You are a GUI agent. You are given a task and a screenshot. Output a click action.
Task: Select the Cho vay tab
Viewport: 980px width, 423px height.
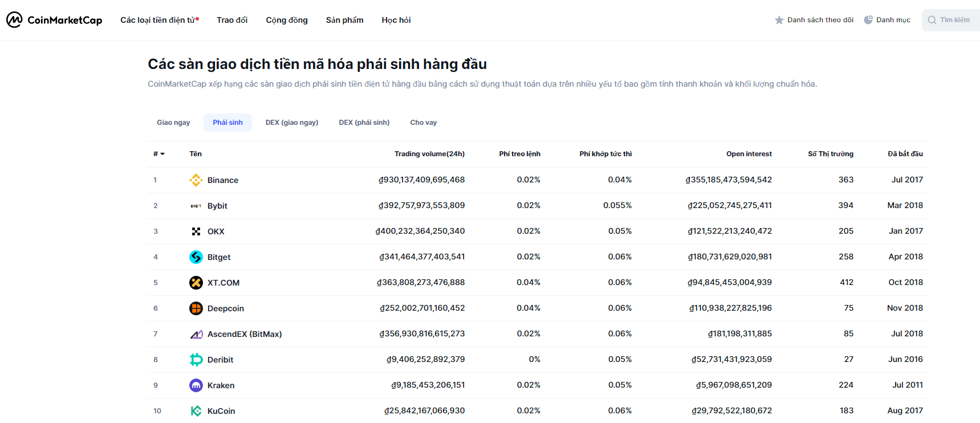(423, 121)
